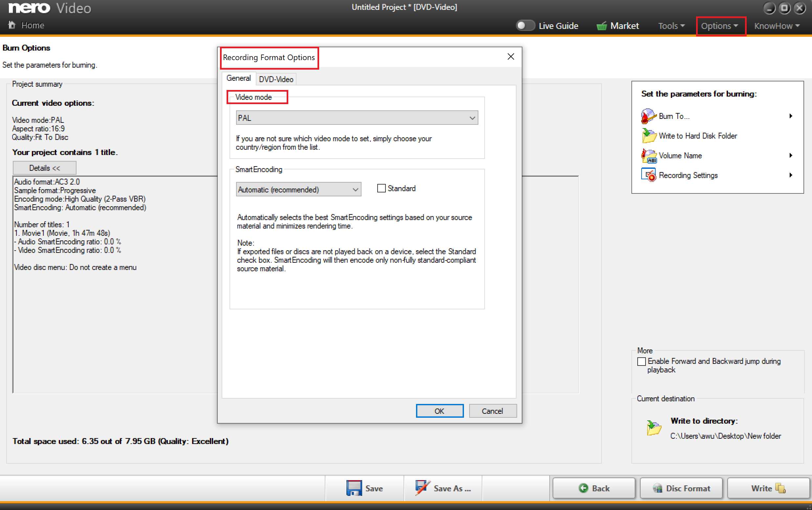Expand the Volume Name submenu arrow
The height and width of the screenshot is (510, 812).
pos(791,156)
